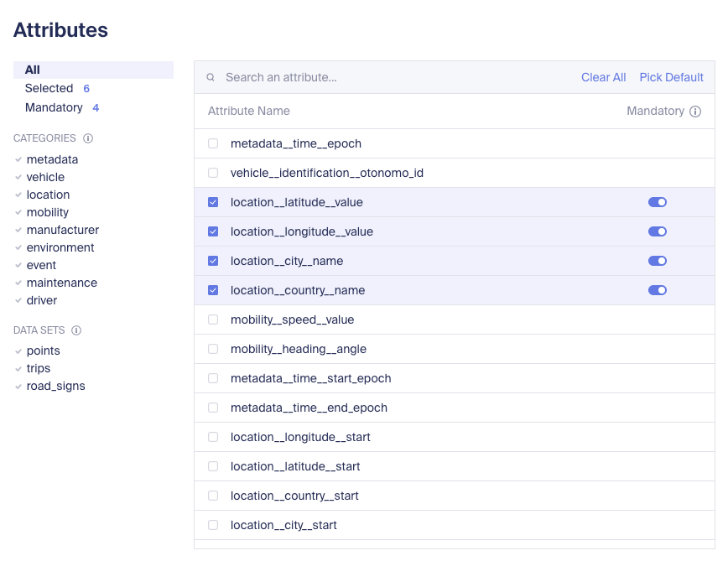Click the checkmark next to location category
This screenshot has height=561, width=728.
click(x=18, y=195)
